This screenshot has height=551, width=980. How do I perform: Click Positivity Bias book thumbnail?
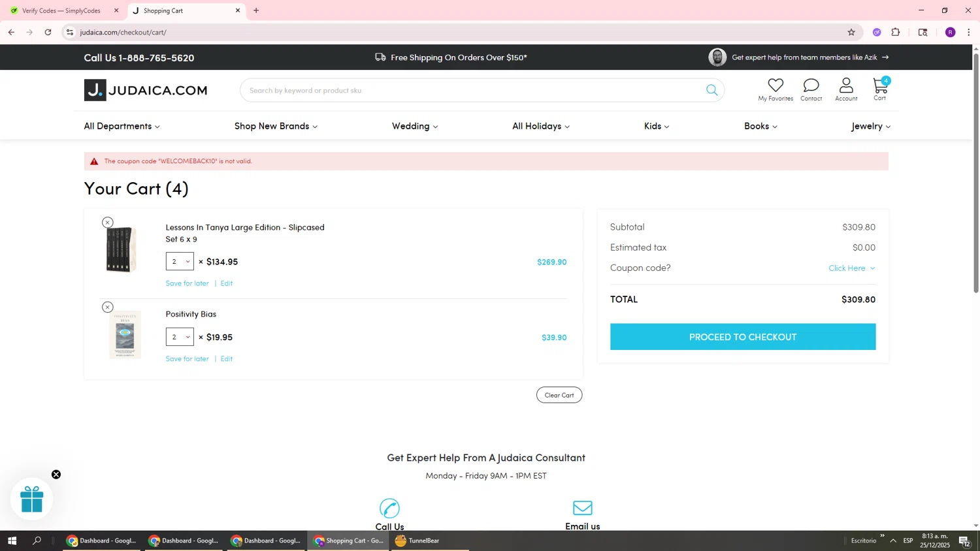tap(125, 335)
